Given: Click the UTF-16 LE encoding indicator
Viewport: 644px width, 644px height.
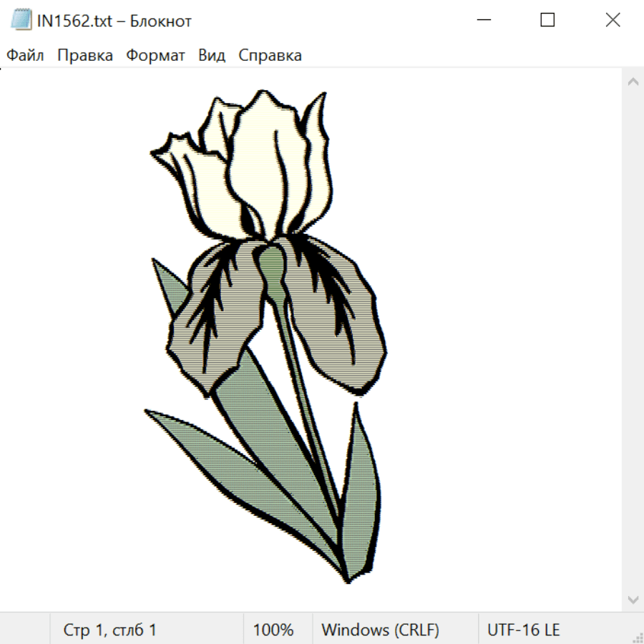Looking at the screenshot, I should [523, 630].
